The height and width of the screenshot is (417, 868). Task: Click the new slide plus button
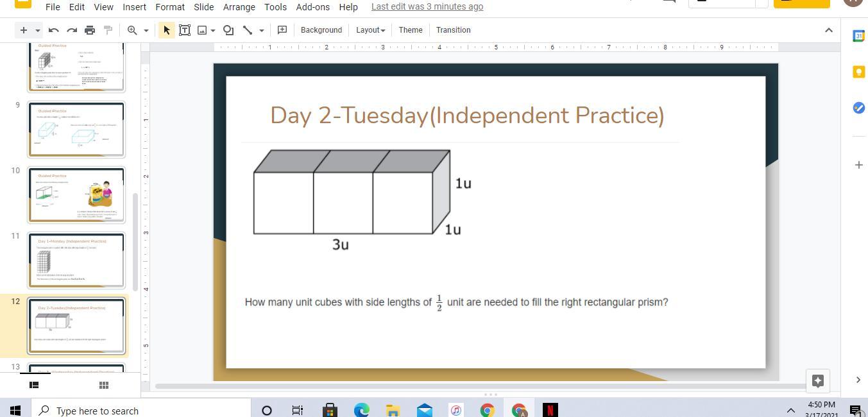coord(23,30)
